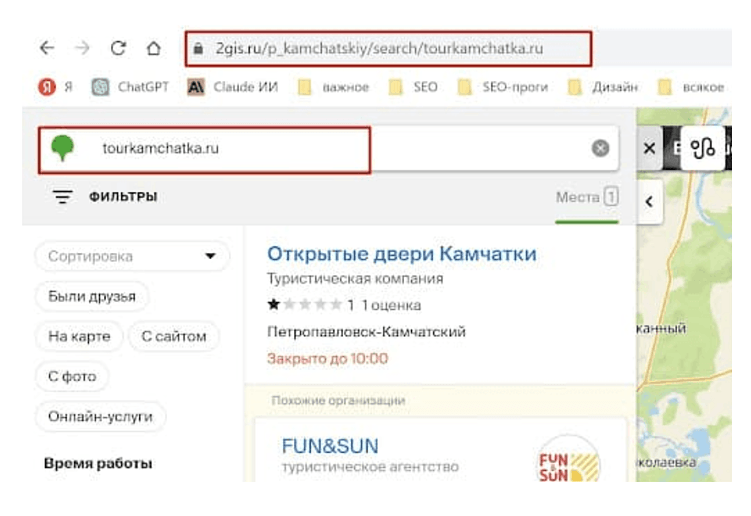Toggle the Были друзья filter chip
The width and height of the screenshot is (751, 516).
coord(92,297)
